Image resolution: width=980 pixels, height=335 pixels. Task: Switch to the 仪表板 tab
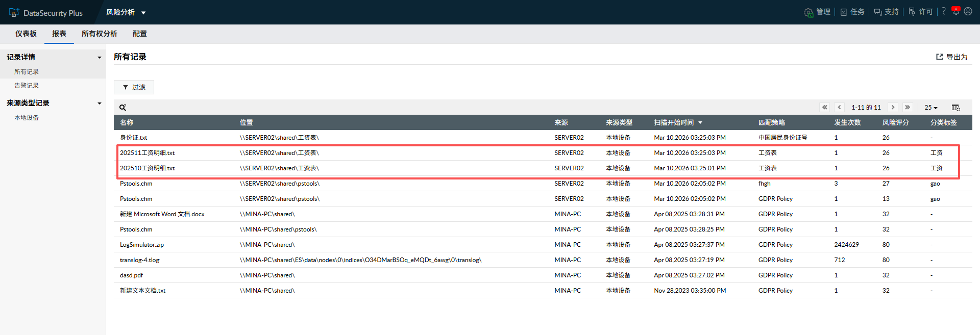pyautogui.click(x=26, y=34)
